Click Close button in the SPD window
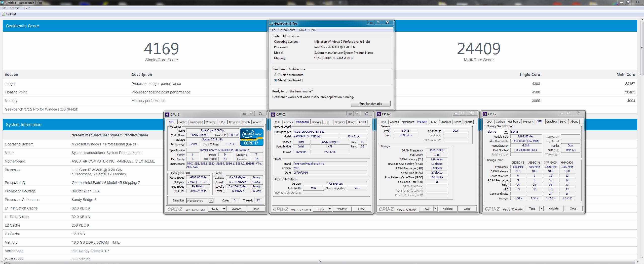This screenshot has height=264, width=644. point(573,208)
